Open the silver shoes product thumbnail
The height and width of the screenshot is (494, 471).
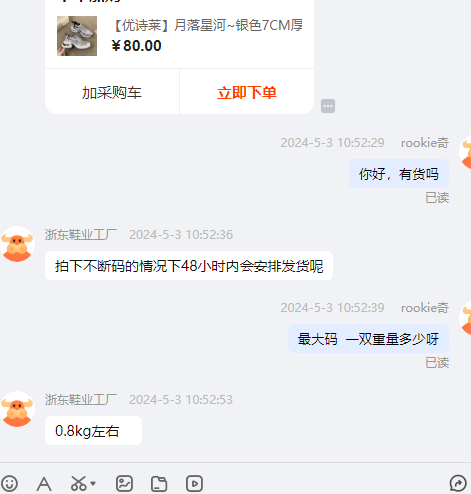pyautogui.click(x=77, y=36)
